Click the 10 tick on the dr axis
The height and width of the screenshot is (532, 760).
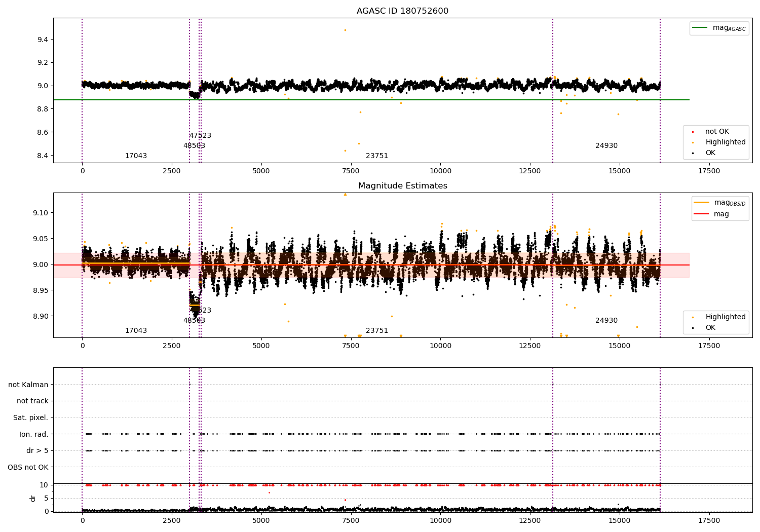click(44, 485)
